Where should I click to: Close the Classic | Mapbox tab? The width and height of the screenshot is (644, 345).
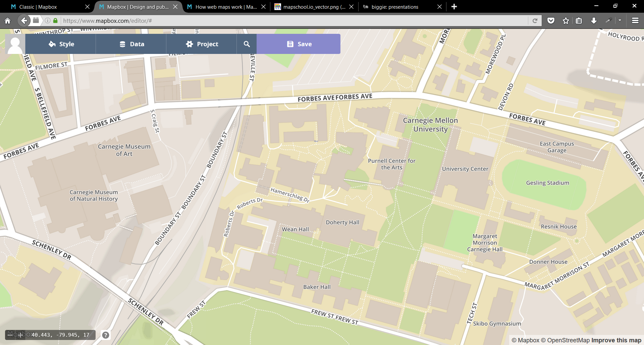[87, 7]
